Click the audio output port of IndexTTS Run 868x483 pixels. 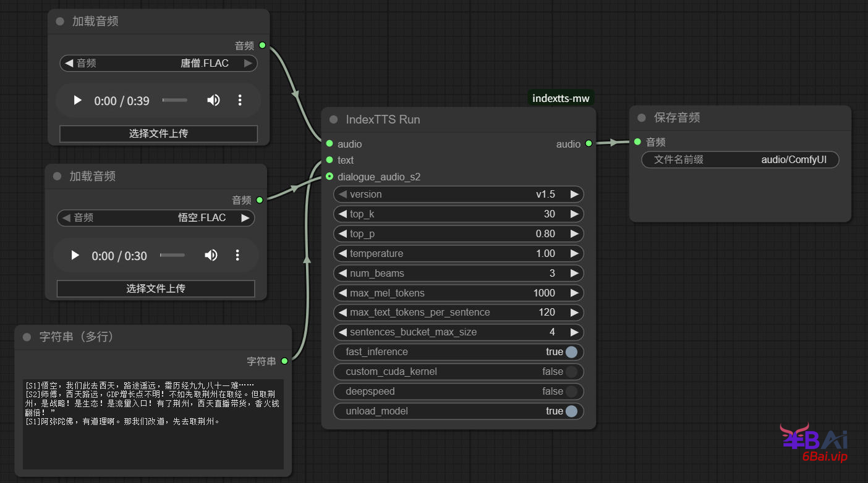click(x=589, y=143)
